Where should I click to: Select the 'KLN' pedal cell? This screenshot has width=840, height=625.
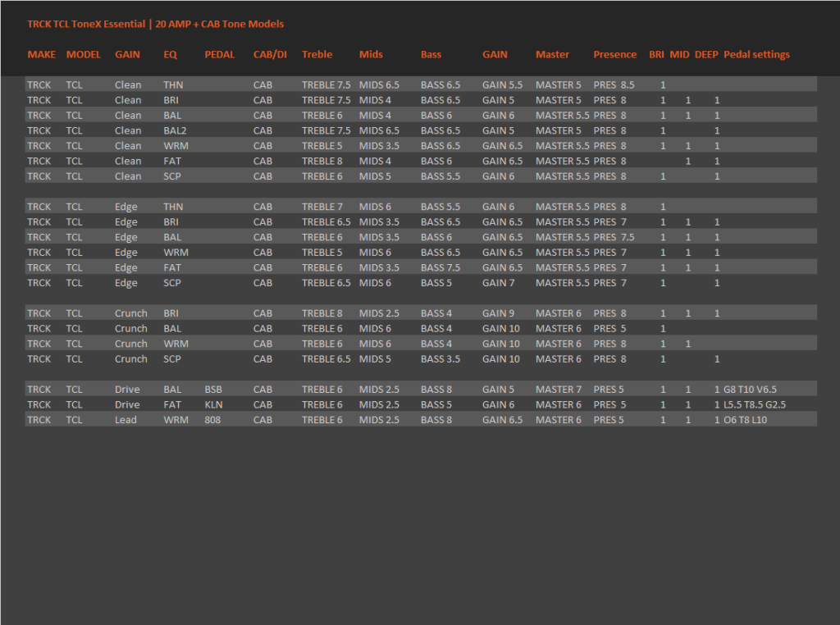tap(213, 405)
